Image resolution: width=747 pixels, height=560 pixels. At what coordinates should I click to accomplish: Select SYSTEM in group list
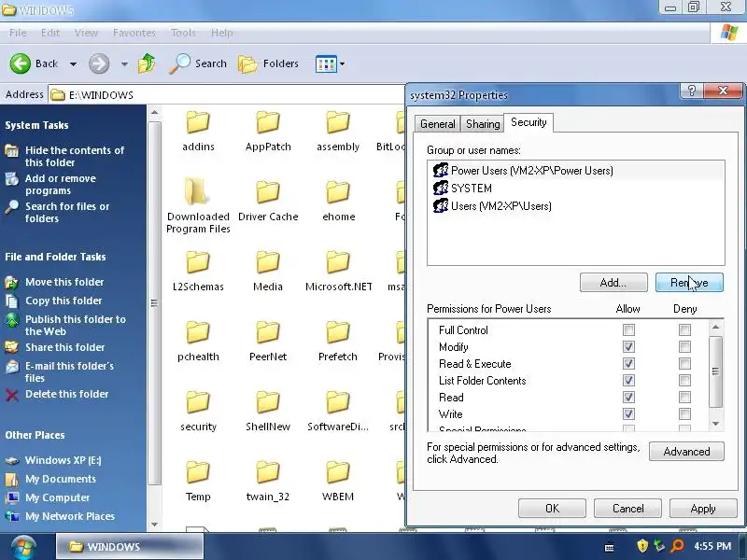coord(576,189)
